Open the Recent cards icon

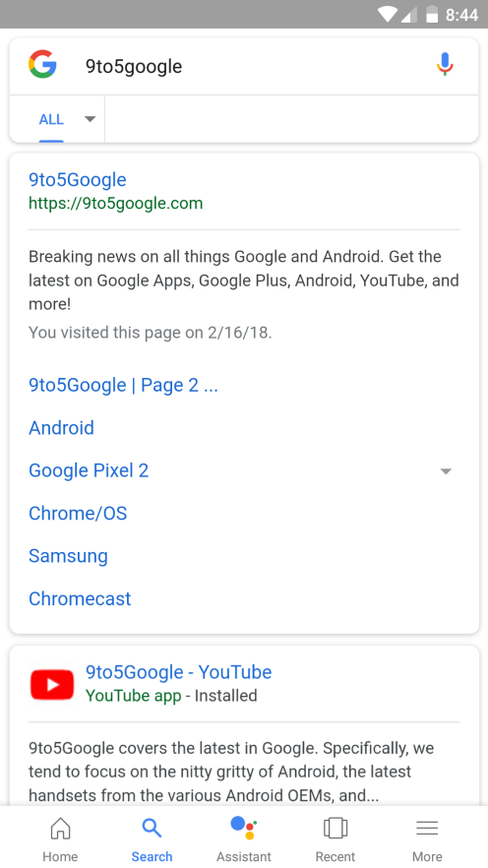[335, 829]
